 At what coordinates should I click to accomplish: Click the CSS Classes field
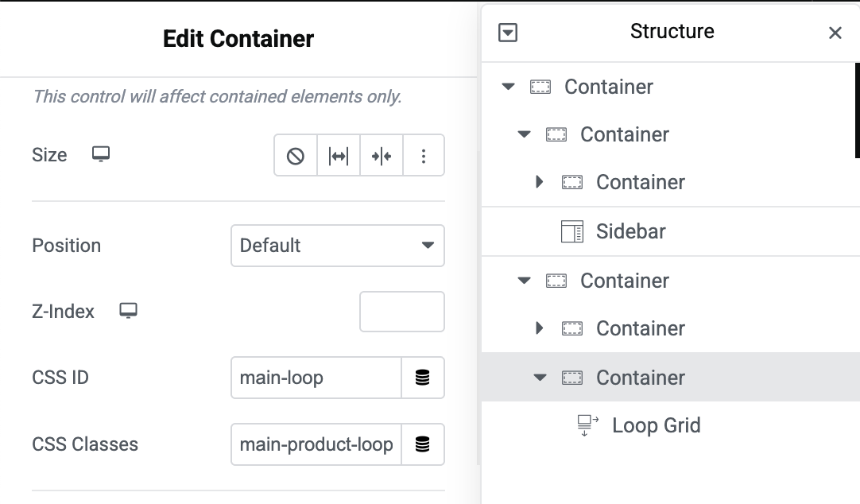coord(316,445)
